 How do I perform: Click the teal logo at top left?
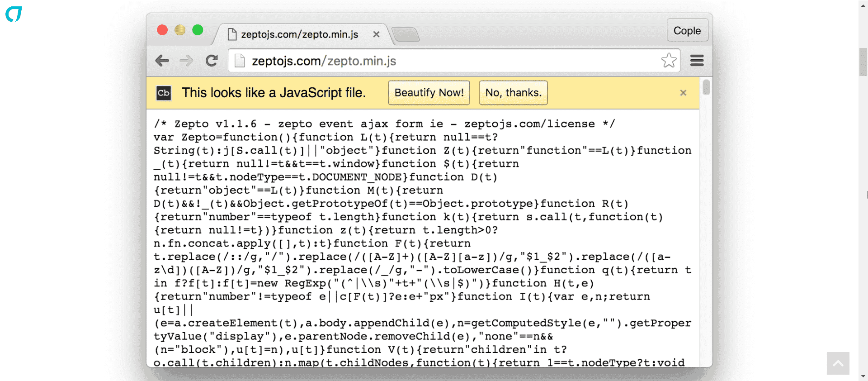click(14, 14)
